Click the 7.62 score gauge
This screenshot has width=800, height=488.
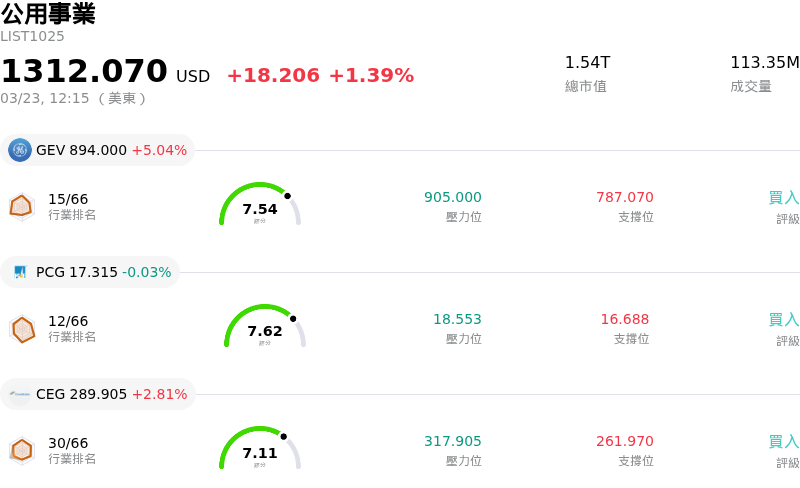pos(265,329)
